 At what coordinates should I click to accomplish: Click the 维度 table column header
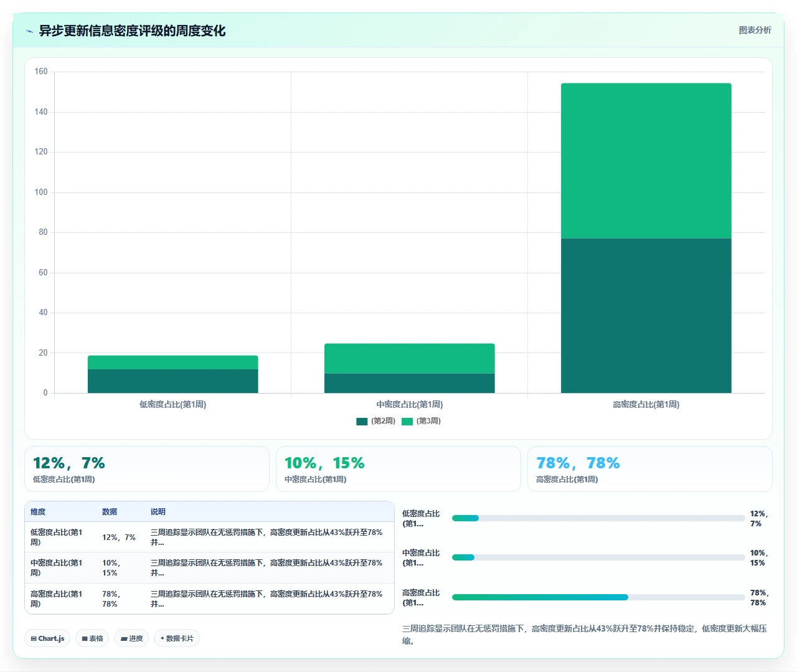tap(38, 512)
